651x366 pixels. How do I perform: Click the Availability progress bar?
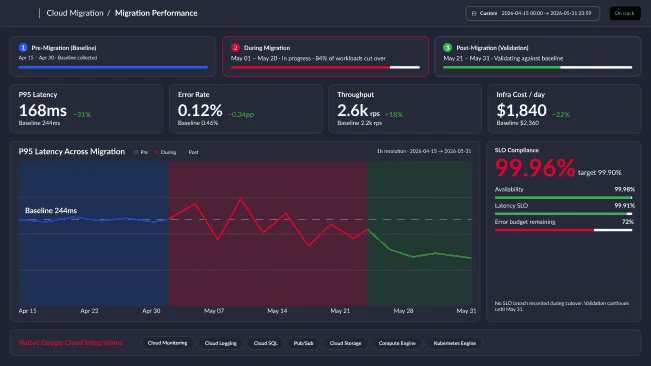click(x=563, y=198)
